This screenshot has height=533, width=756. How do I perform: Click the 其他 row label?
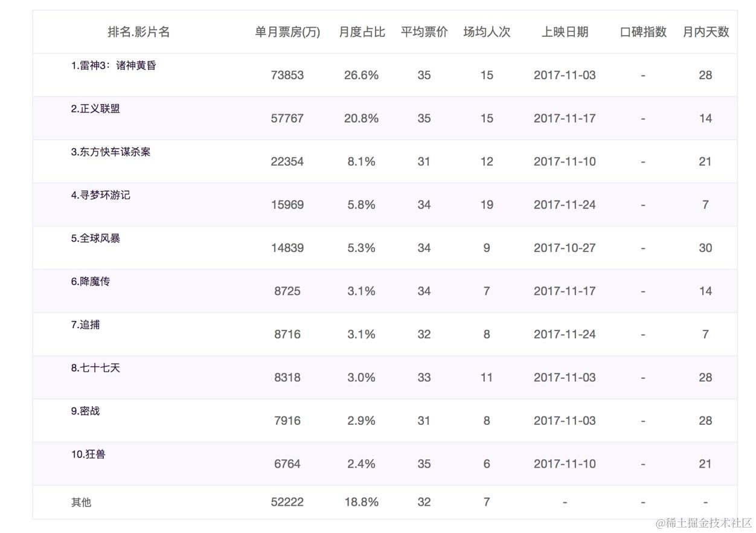click(81, 502)
